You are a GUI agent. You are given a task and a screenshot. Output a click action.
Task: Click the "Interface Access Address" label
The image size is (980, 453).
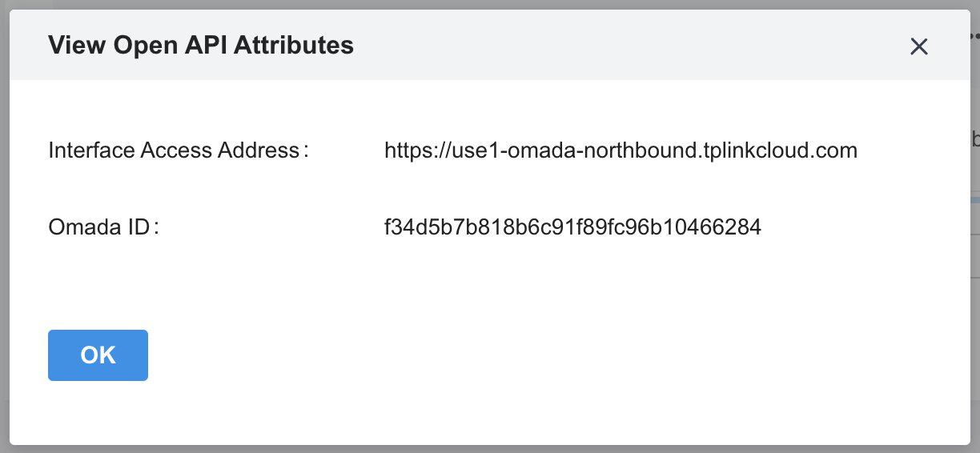point(174,150)
